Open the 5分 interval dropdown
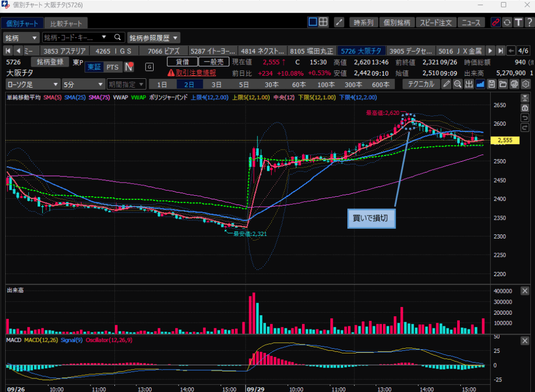Viewport: 535px width, 392px height. click(x=83, y=84)
